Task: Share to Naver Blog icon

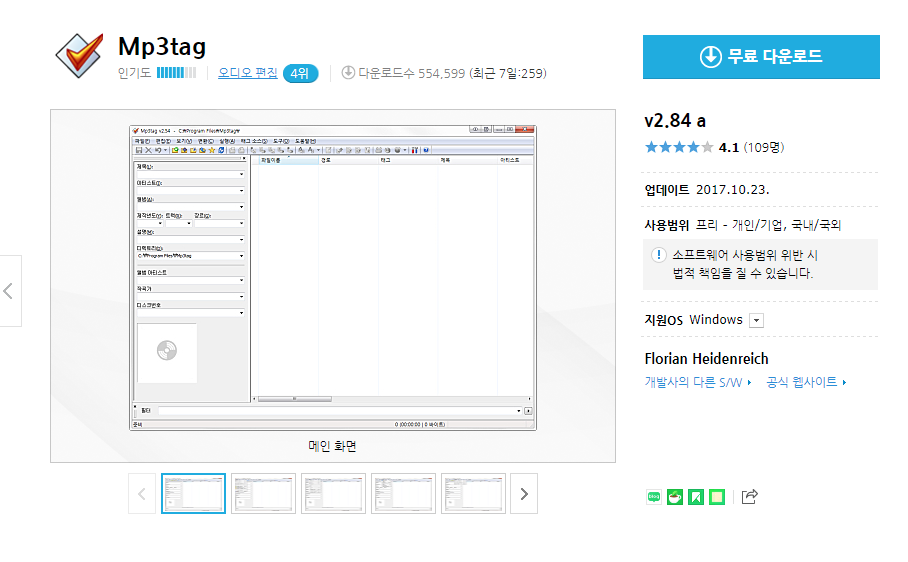Action: tap(654, 497)
